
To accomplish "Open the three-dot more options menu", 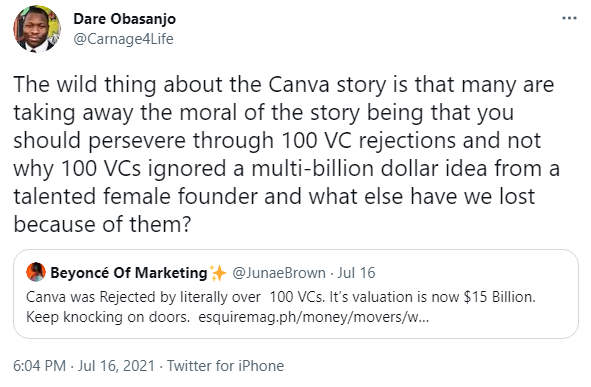I will [x=569, y=18].
